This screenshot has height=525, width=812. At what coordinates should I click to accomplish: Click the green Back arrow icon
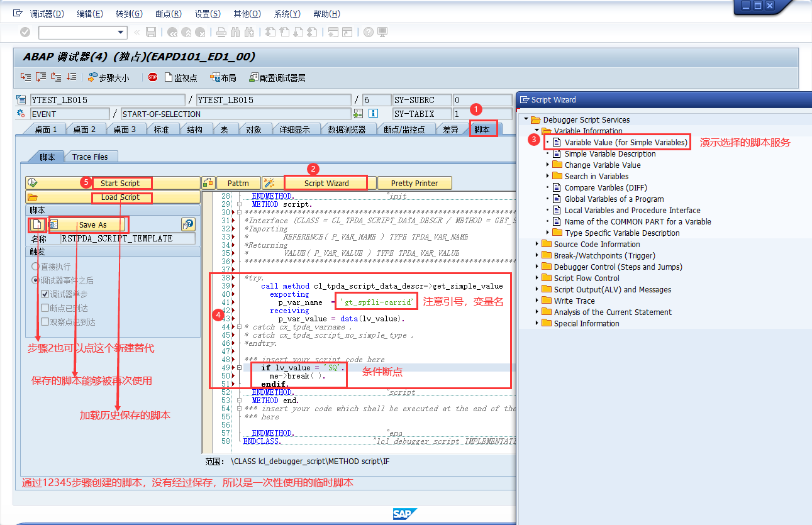point(172,32)
